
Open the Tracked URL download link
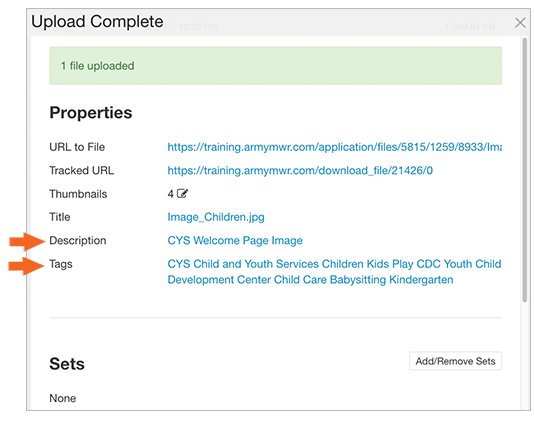pyautogui.click(x=300, y=170)
